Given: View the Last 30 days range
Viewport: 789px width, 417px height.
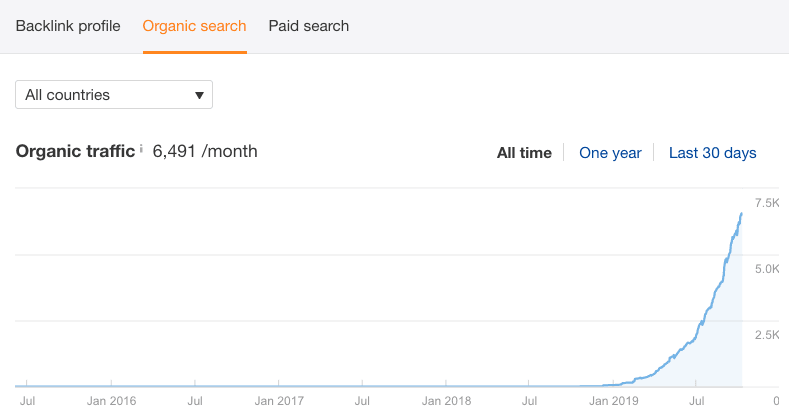Looking at the screenshot, I should pyautogui.click(x=712, y=153).
